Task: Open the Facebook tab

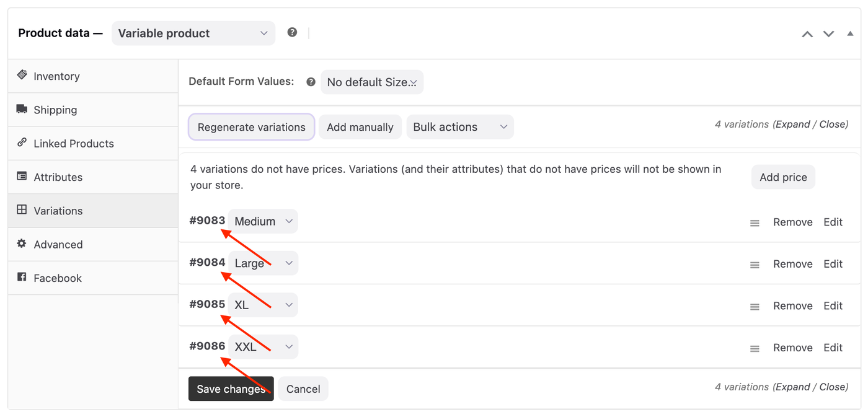Action: click(x=57, y=278)
